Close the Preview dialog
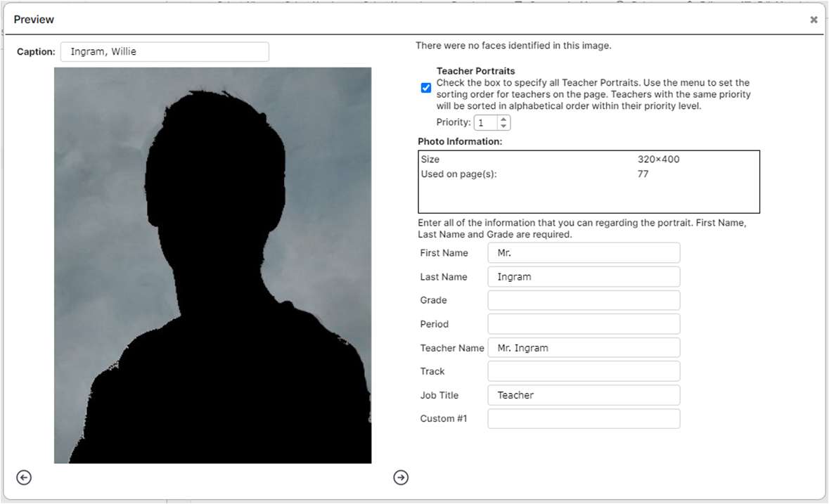This screenshot has height=504, width=829. (814, 20)
